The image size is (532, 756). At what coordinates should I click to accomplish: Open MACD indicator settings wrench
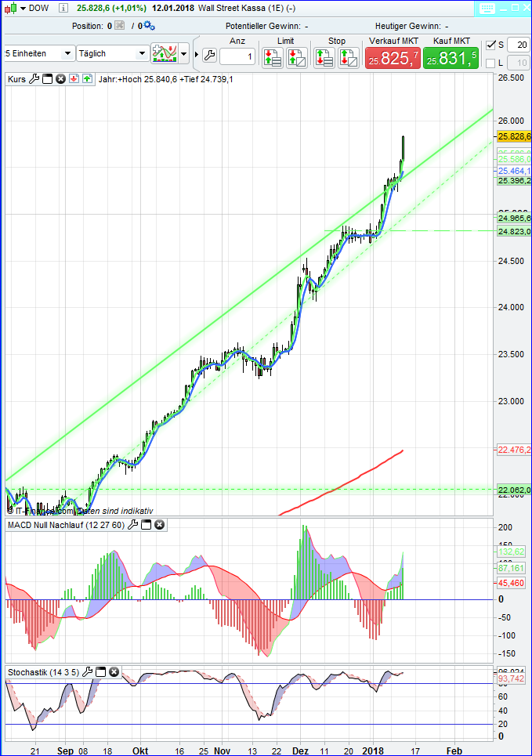[x=132, y=524]
